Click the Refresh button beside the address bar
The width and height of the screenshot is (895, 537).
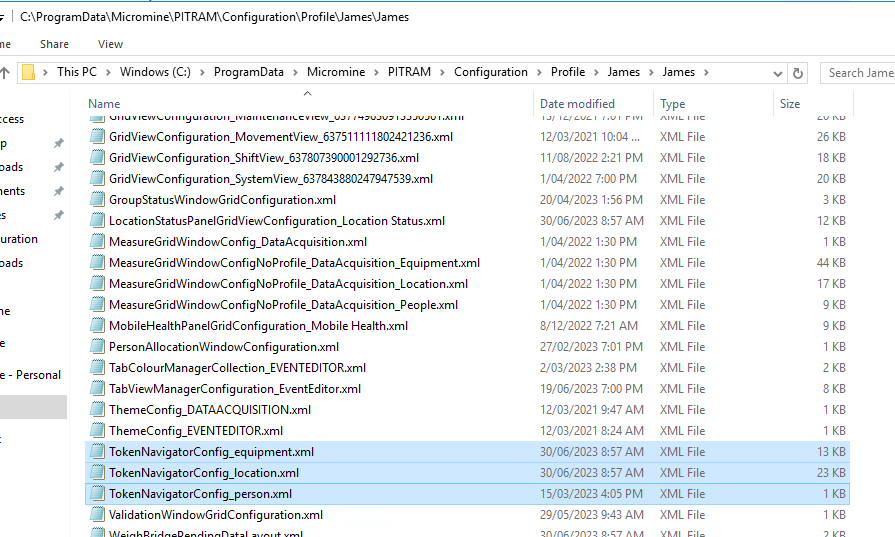(797, 73)
